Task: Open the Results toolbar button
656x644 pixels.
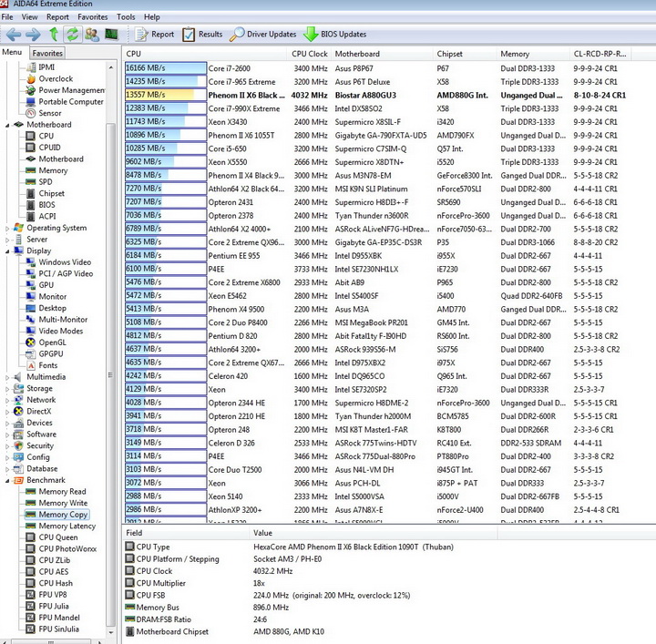Action: tap(202, 35)
